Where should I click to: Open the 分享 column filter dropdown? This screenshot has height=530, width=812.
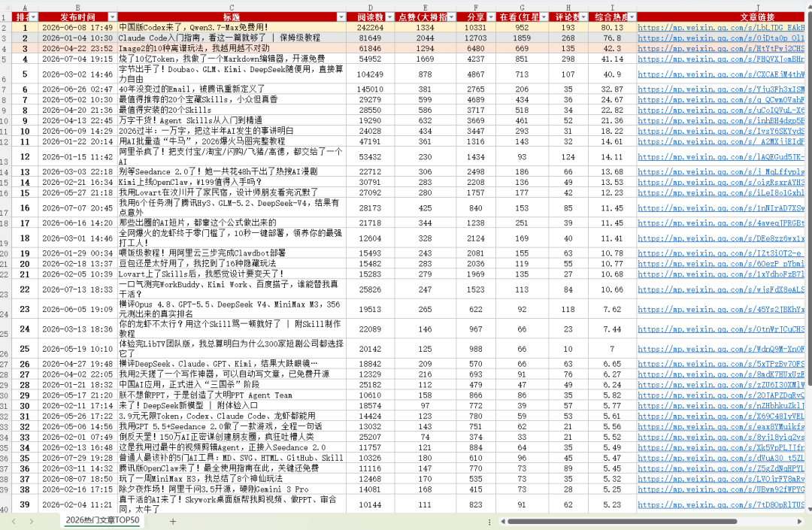pos(490,17)
